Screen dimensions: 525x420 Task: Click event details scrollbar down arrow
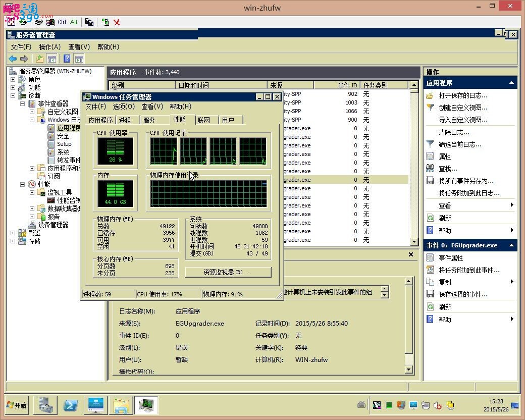(x=408, y=370)
